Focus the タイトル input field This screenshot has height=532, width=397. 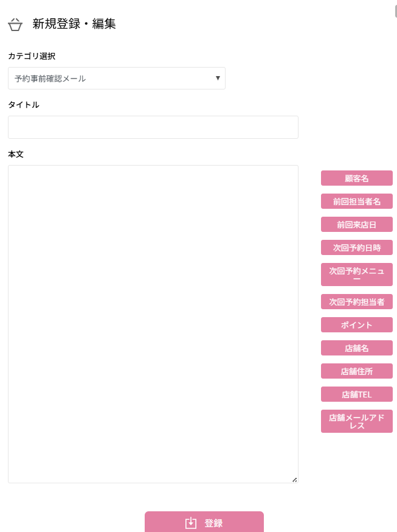click(x=153, y=127)
